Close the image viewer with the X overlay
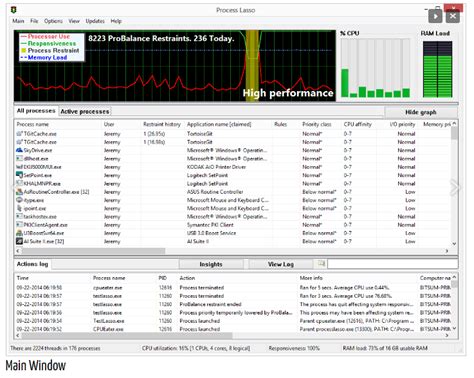 point(453,16)
